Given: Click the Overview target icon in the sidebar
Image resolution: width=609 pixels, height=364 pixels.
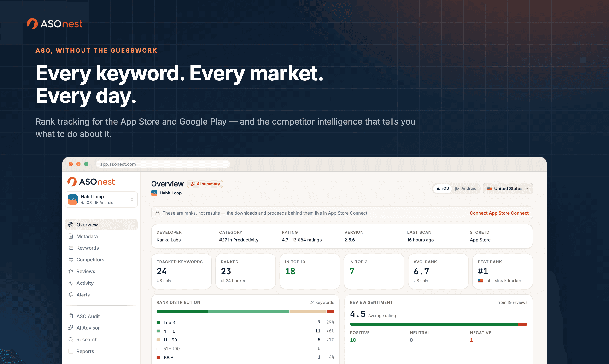Looking at the screenshot, I should click(71, 225).
